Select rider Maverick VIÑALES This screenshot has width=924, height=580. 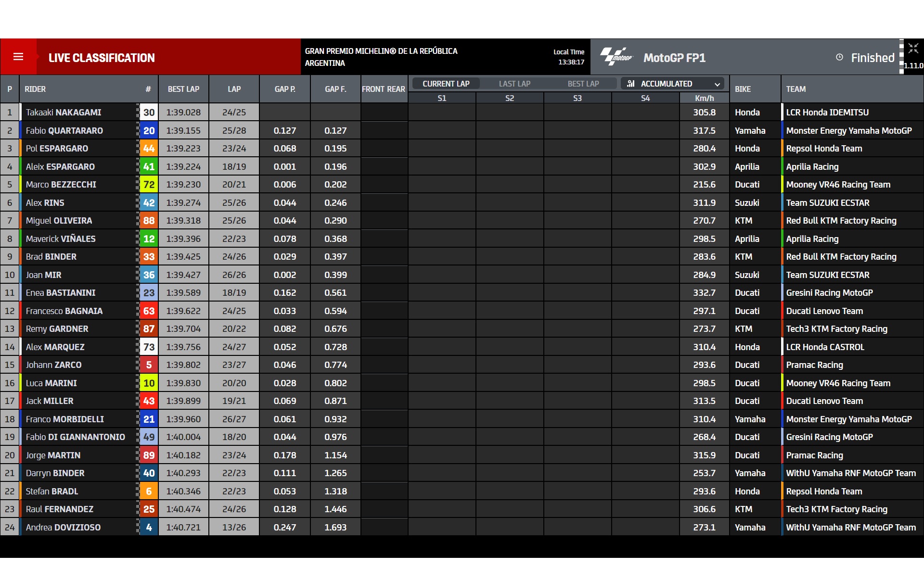click(61, 239)
